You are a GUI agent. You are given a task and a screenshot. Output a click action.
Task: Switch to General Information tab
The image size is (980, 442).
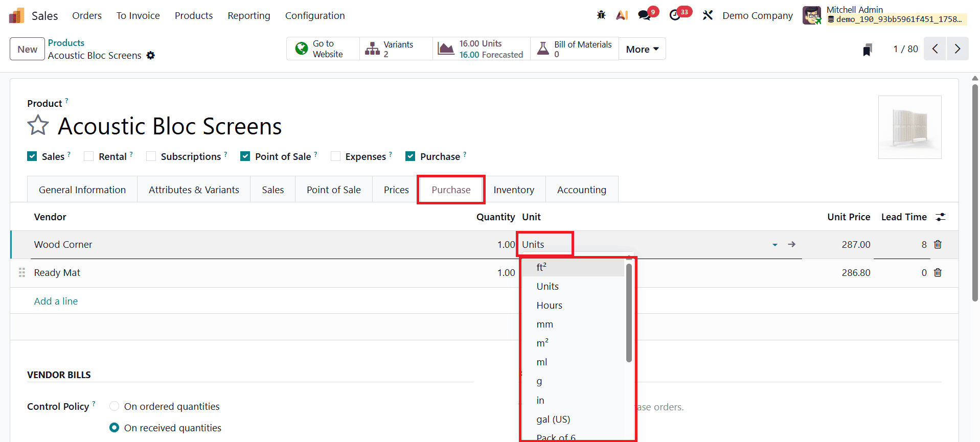(x=82, y=190)
